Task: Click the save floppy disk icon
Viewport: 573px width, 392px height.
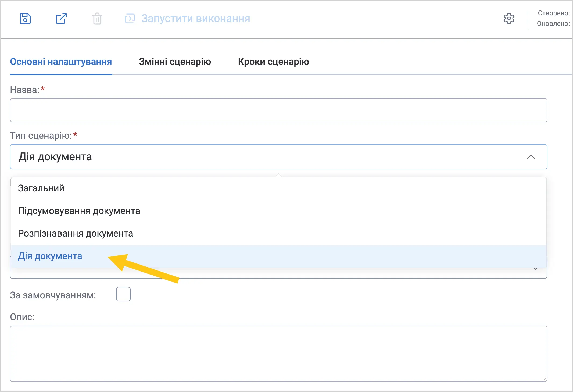Action: tap(25, 19)
